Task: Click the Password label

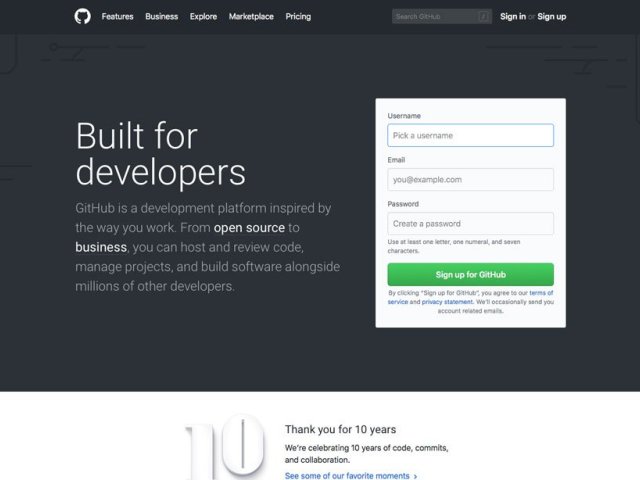Action: pyautogui.click(x=403, y=204)
